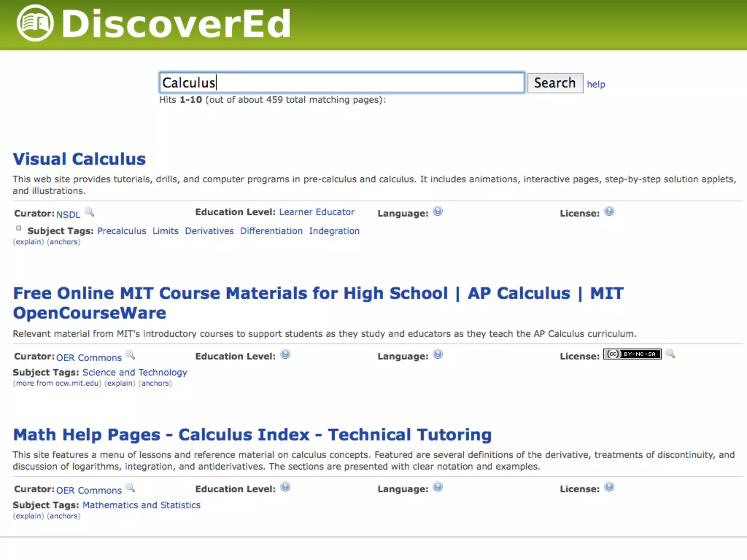Open Math Help Pages Calculus Index result
Viewport: 747px width, 560px height.
252,435
